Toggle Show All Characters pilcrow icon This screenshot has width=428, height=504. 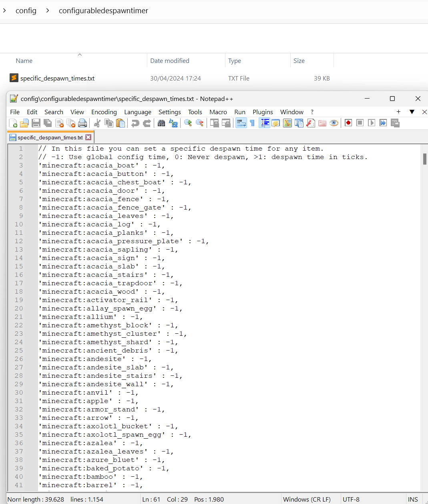click(252, 123)
